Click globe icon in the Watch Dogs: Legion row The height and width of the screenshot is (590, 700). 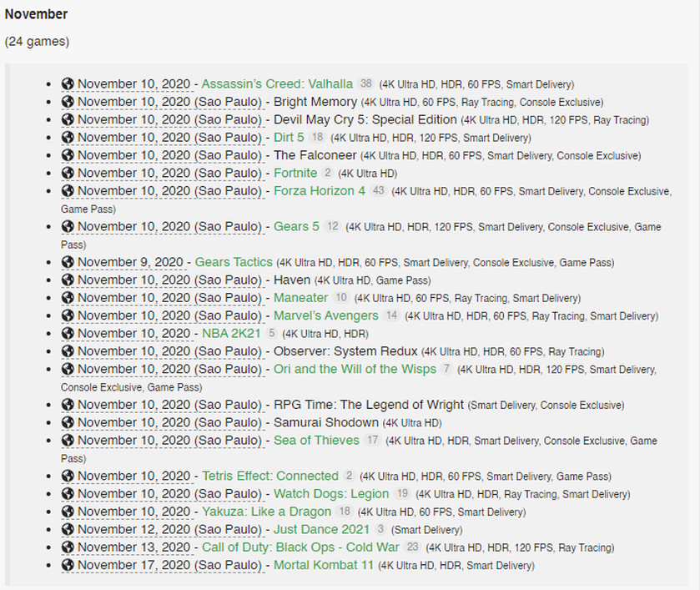68,494
